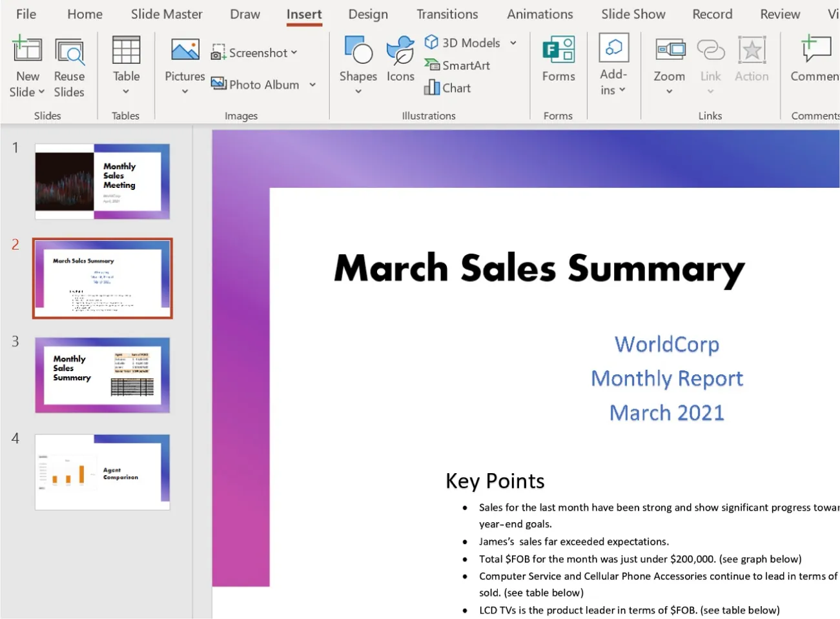Open the Photo Album options
The width and height of the screenshot is (840, 619).
click(x=264, y=84)
